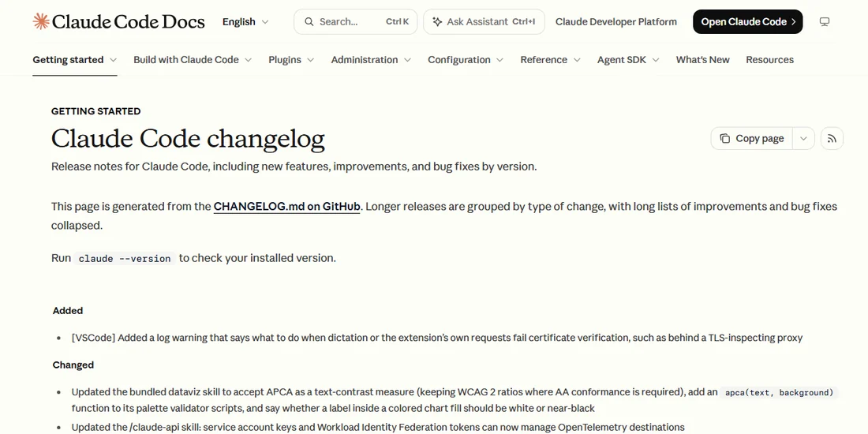Click the arrow in Open Claude Code button

coord(793,21)
